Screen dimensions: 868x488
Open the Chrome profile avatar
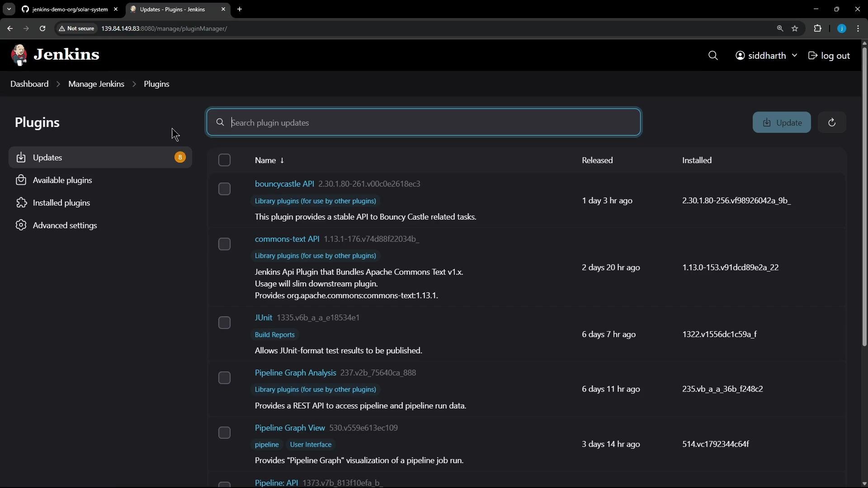(842, 28)
